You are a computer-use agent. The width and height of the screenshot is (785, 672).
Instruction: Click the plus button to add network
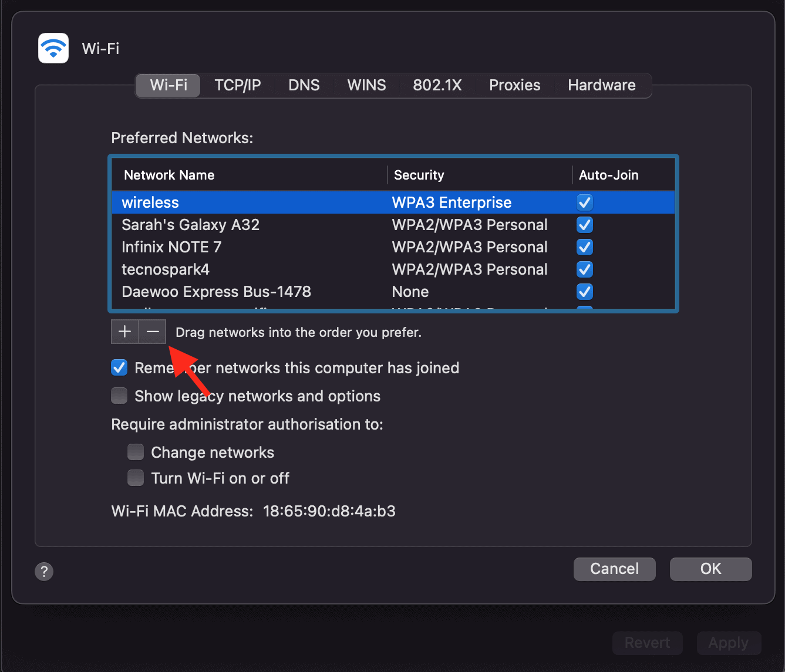(x=124, y=332)
